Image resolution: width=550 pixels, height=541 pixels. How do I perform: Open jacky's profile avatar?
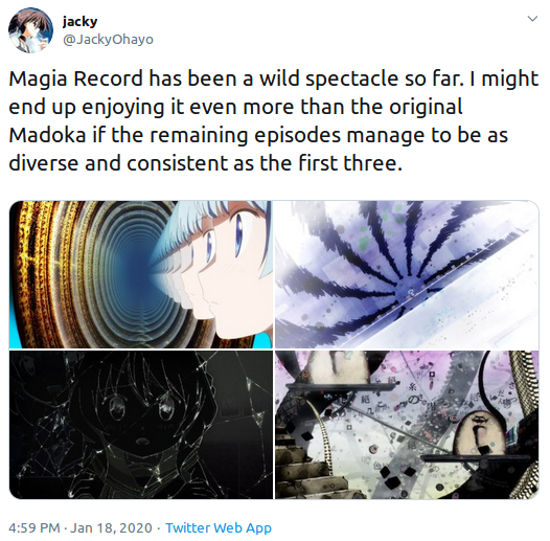pos(31,30)
